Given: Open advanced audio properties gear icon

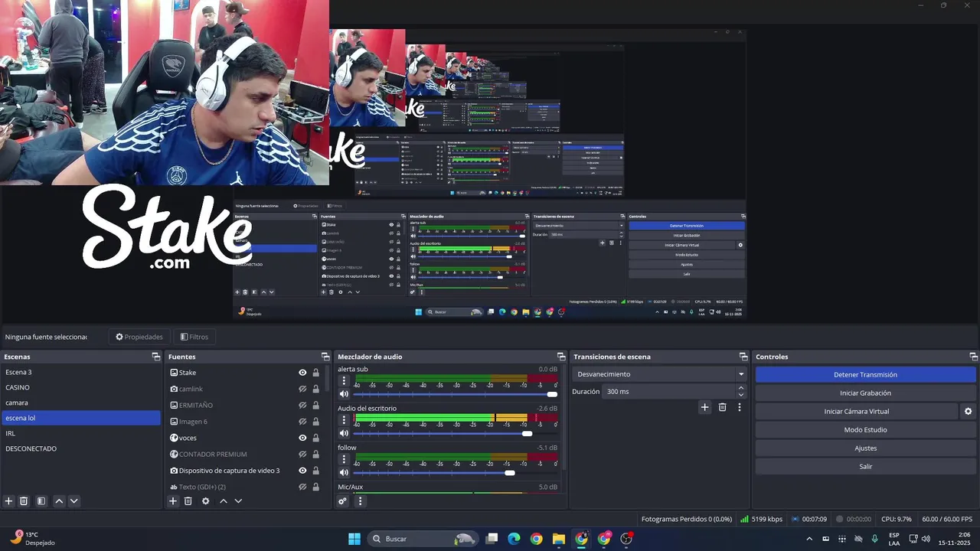Looking at the screenshot, I should 342,501.
